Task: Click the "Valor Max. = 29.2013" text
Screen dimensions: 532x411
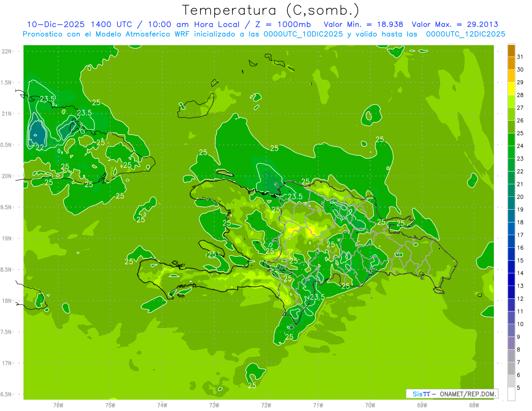Action: (x=455, y=25)
